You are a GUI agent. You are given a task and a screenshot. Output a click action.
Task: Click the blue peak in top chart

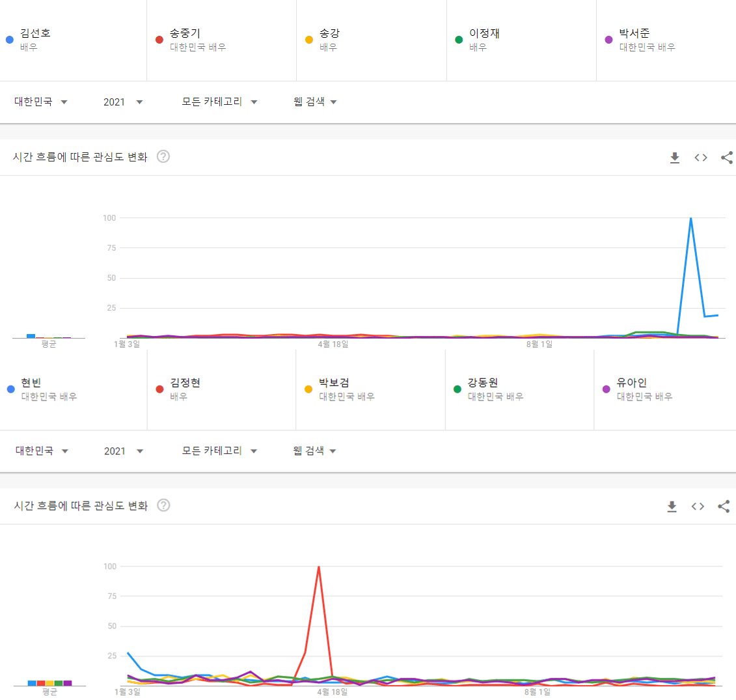pos(691,218)
